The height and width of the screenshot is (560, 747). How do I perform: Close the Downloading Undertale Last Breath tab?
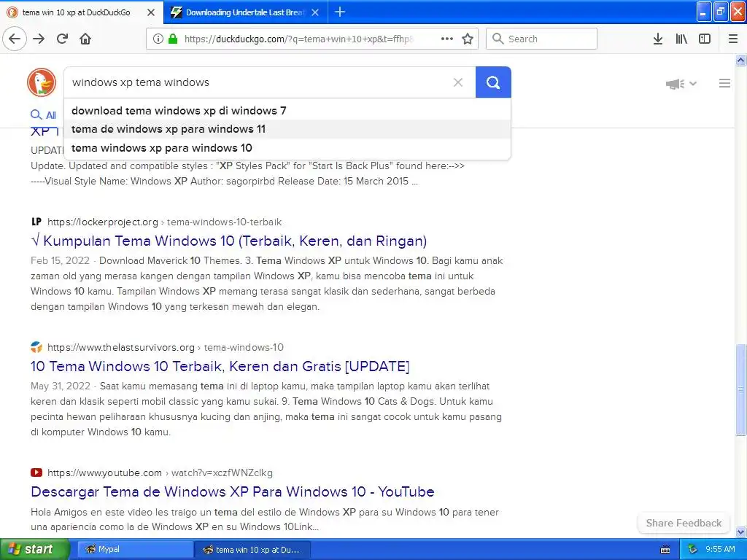tap(315, 12)
